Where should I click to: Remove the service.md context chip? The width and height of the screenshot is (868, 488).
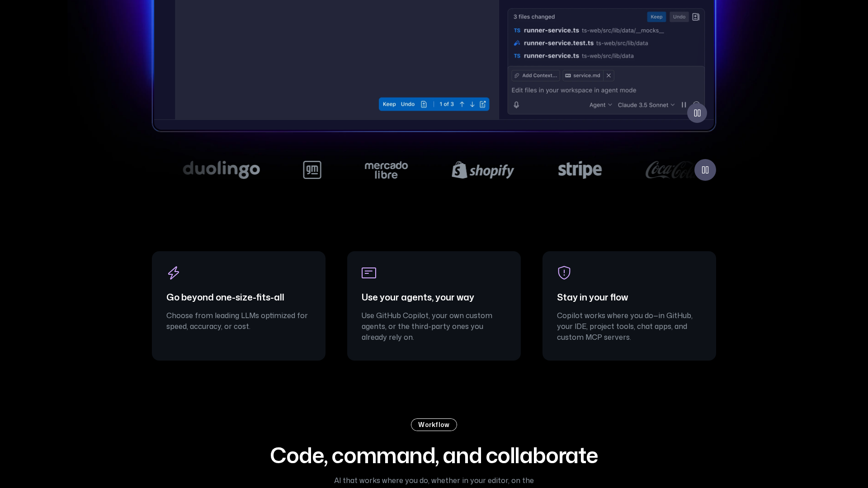[x=609, y=75]
